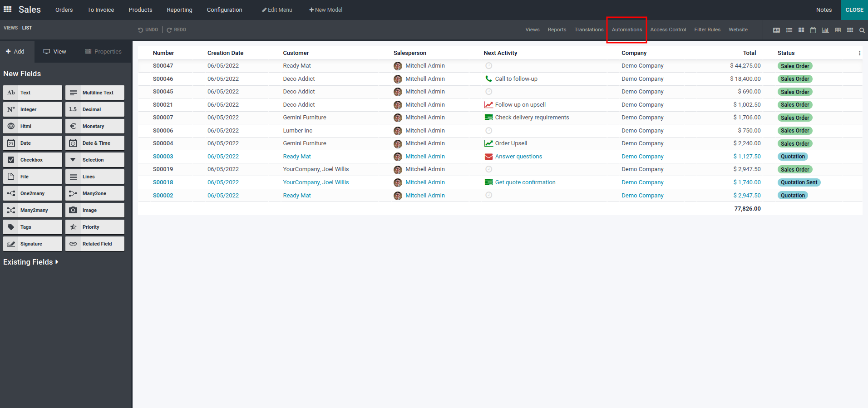Close Studio with the CLOSE button

pos(854,10)
